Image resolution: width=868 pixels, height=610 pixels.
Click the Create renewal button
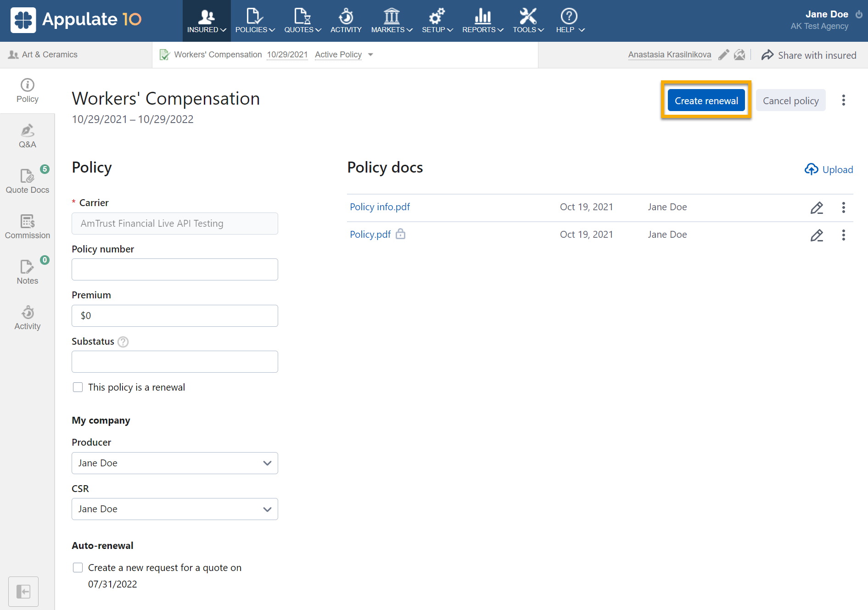(x=706, y=101)
